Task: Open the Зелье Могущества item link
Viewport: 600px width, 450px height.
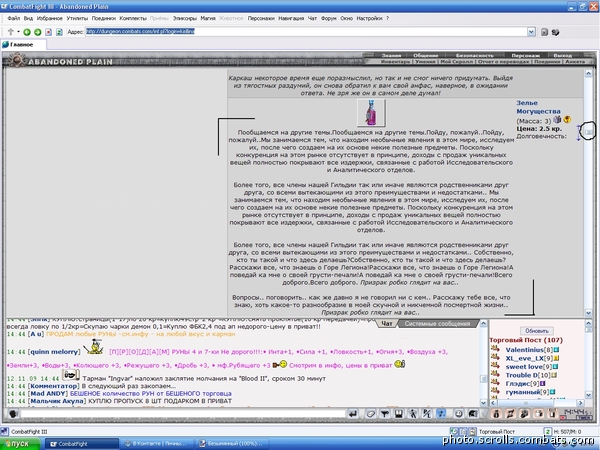Action: [538, 107]
